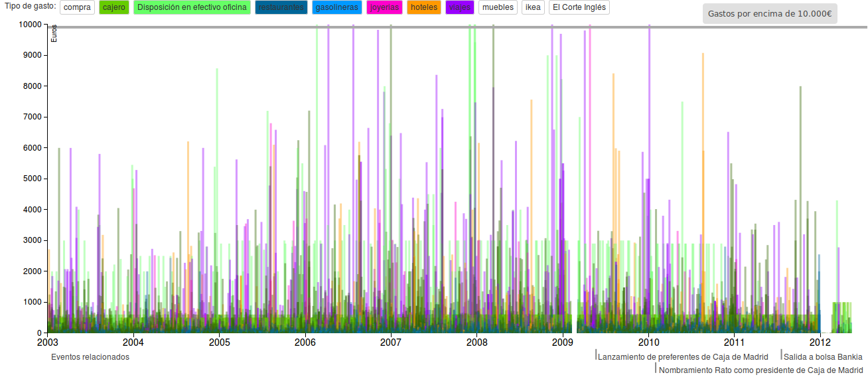868x379 pixels.
Task: Click the 2012 year label on axis
Action: point(820,342)
